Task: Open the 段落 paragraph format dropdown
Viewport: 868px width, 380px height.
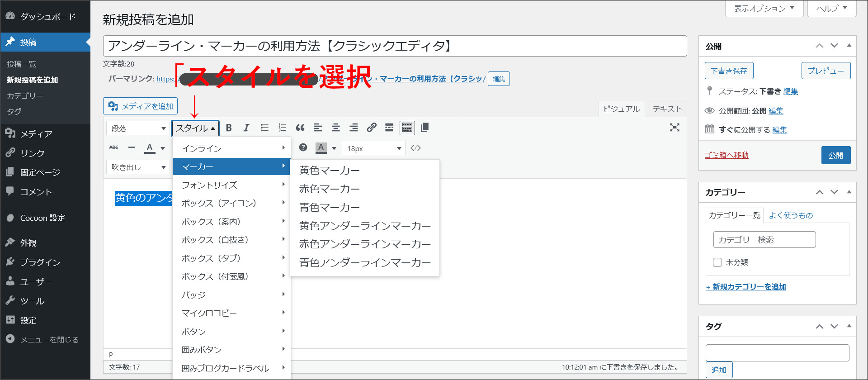Action: pyautogui.click(x=138, y=128)
